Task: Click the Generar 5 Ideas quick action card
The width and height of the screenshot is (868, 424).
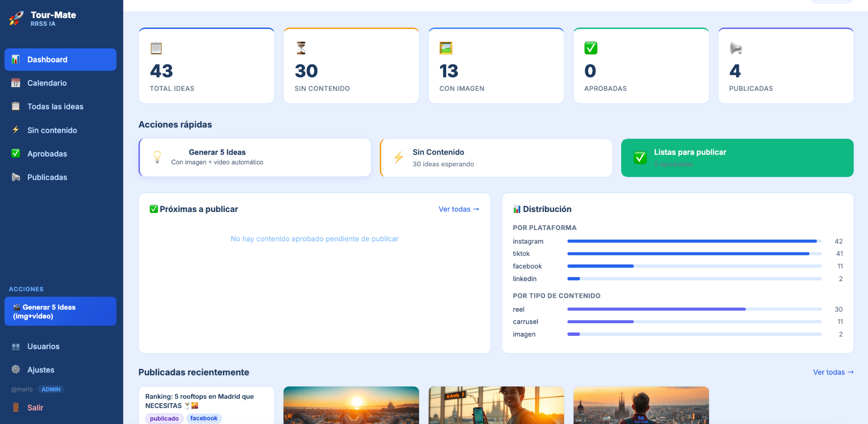Action: tap(255, 157)
